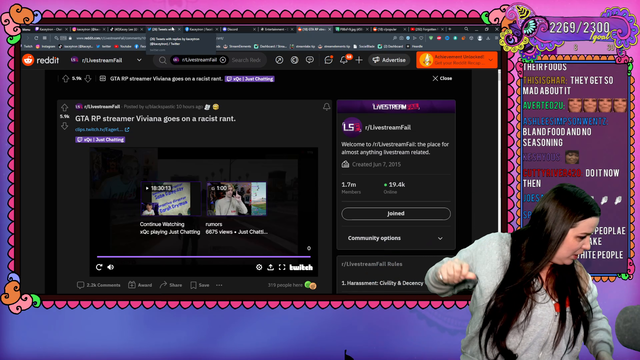Mute the Twitch clip volume
The height and width of the screenshot is (360, 640).
[x=111, y=267]
